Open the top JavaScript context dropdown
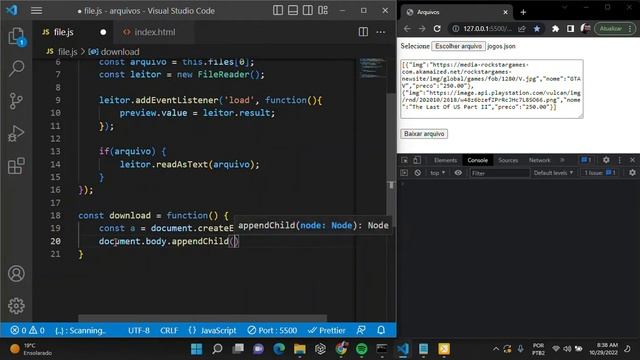The image size is (640, 360). pos(438,173)
